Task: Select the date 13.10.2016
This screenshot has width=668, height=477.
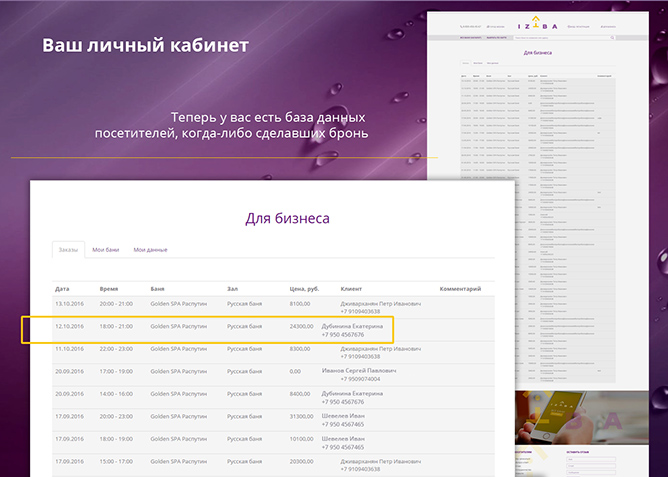Action: (69, 304)
